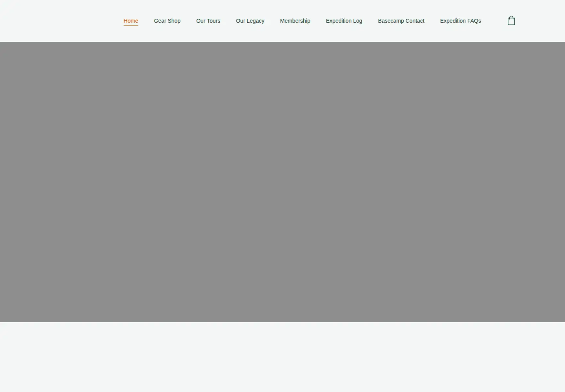Image resolution: width=565 pixels, height=392 pixels.
Task: Go to the Home page
Action: 131,21
